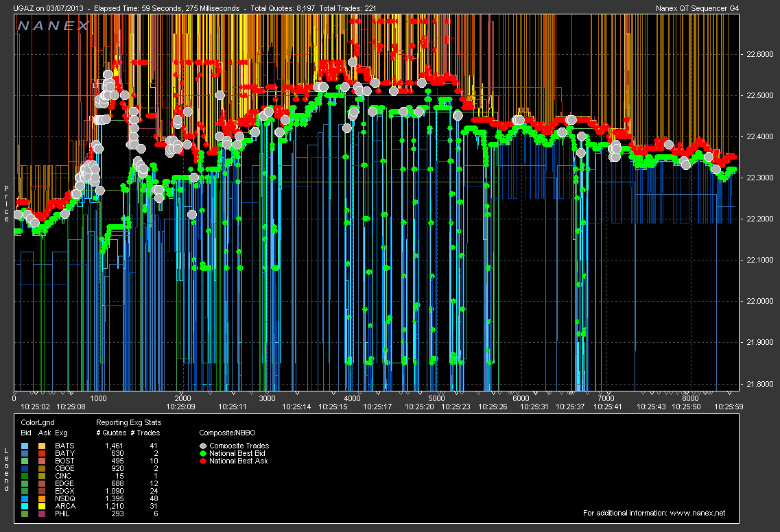Click the EDGE exchange label

[x=64, y=483]
